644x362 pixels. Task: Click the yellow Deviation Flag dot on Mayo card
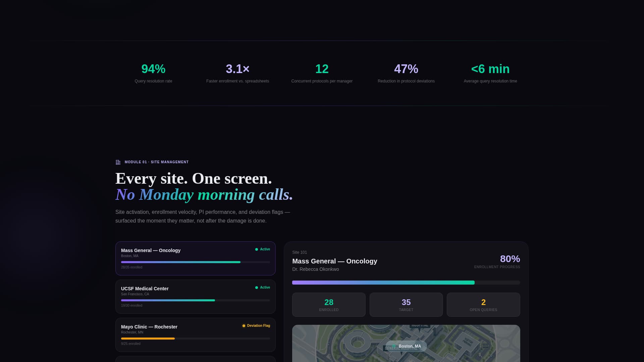[x=244, y=326]
